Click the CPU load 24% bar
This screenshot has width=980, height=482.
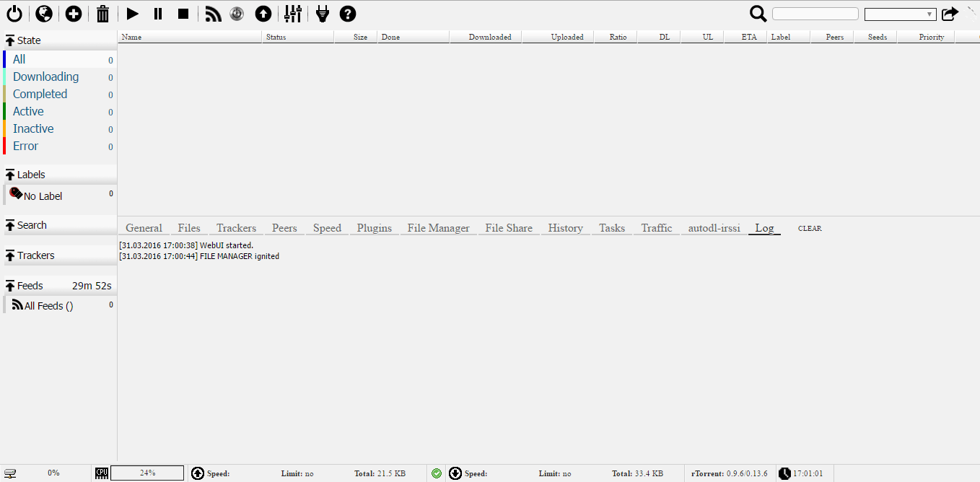(x=147, y=473)
